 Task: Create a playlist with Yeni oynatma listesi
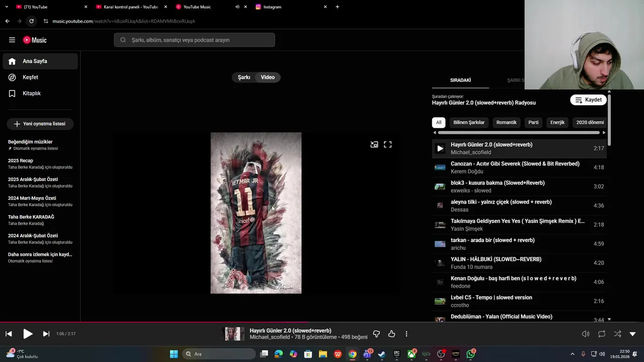point(40,124)
